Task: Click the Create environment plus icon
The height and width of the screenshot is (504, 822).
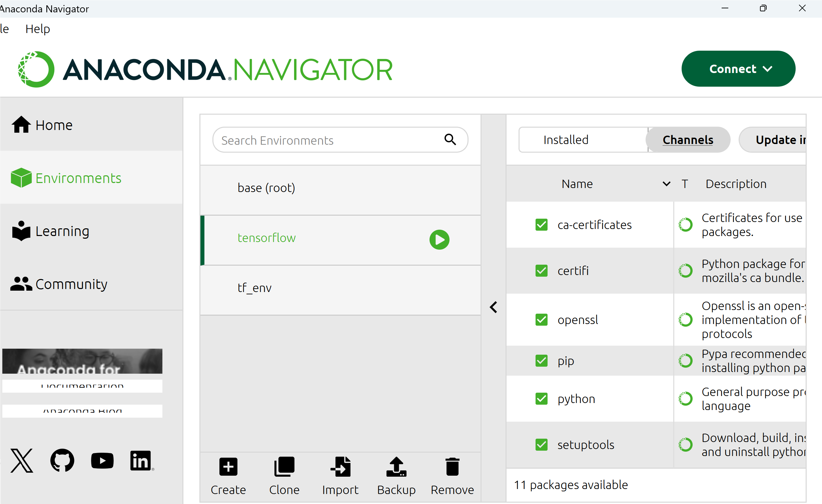Action: coord(228,467)
